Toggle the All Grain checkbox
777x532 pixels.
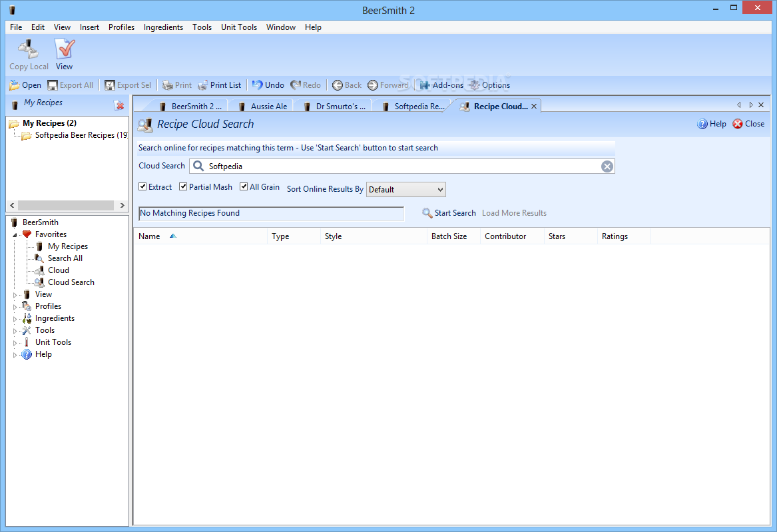tap(243, 186)
